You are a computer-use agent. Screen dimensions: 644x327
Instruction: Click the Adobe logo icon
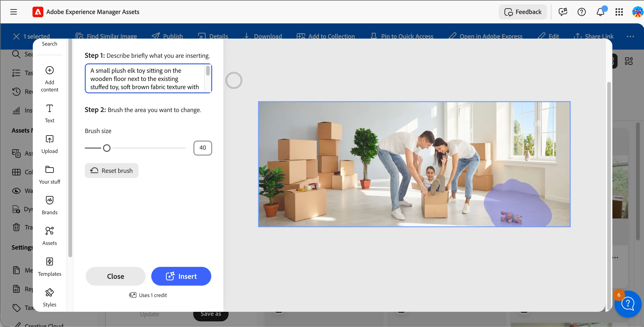(38, 12)
